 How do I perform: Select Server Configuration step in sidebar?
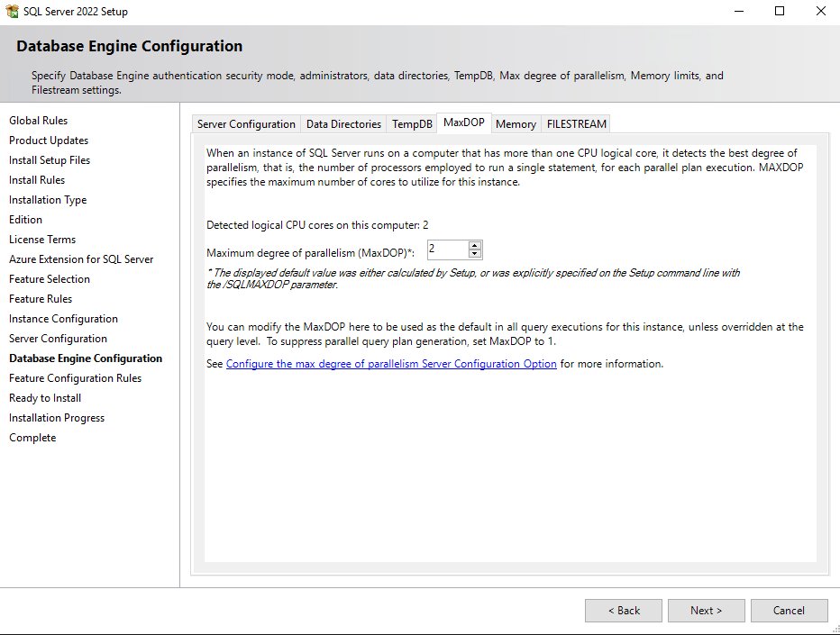(58, 339)
